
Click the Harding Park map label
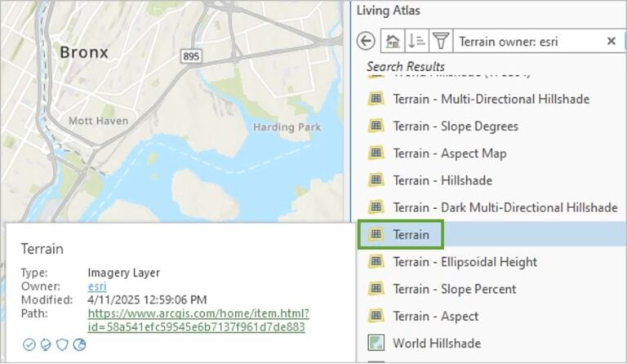click(287, 127)
